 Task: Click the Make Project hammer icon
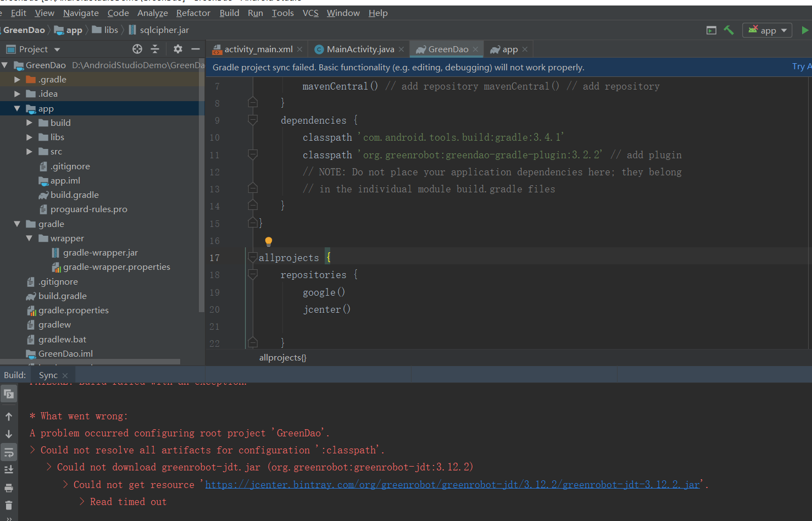728,30
